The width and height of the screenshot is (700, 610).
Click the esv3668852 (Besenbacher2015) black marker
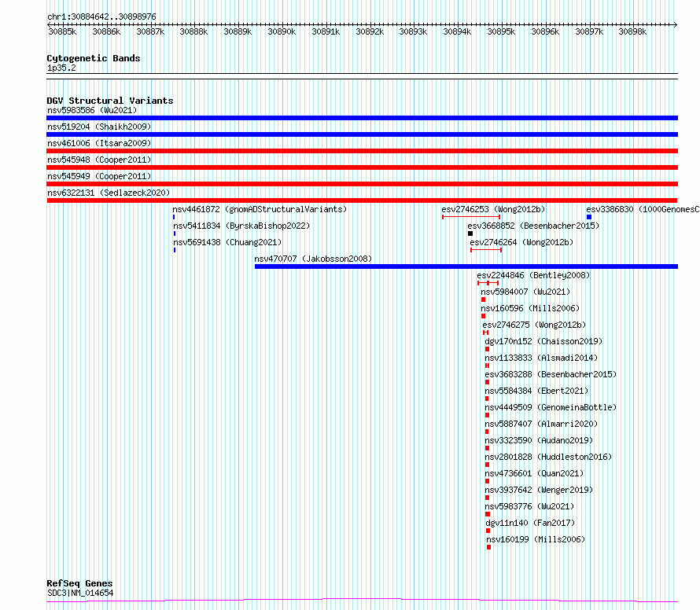tap(470, 233)
